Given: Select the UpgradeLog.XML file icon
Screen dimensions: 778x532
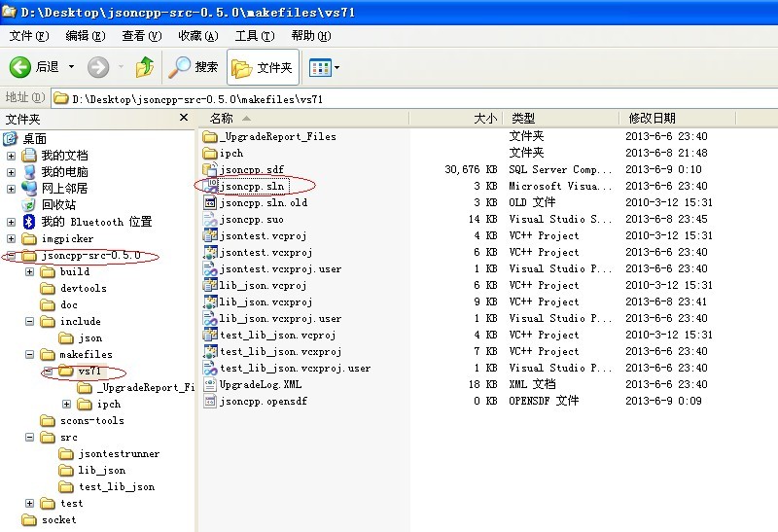Looking at the screenshot, I should point(210,384).
